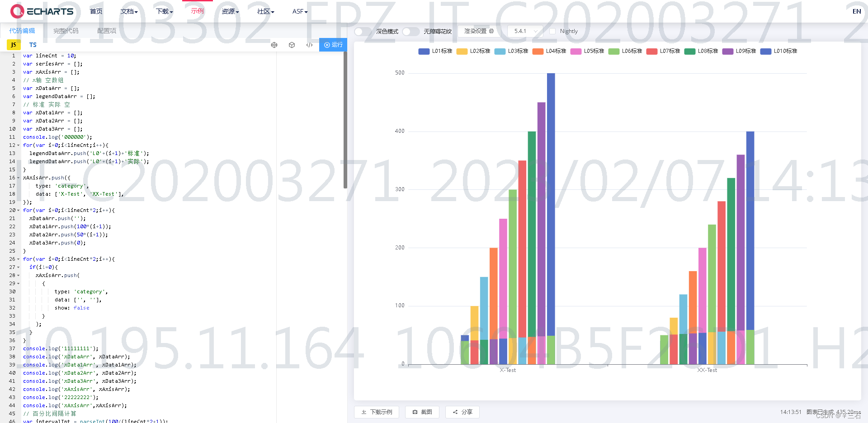This screenshot has width=868, height=423.
Task: Open the </> code view icon
Action: pos(309,45)
